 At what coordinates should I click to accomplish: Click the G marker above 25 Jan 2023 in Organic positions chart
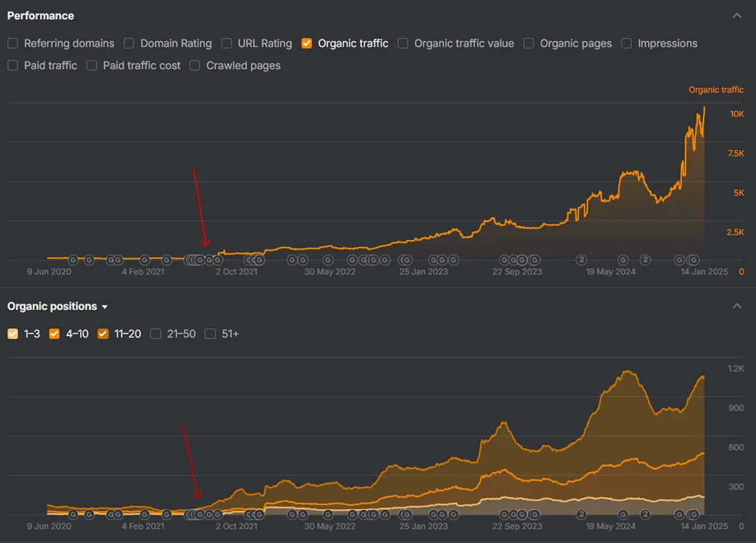coord(406,515)
